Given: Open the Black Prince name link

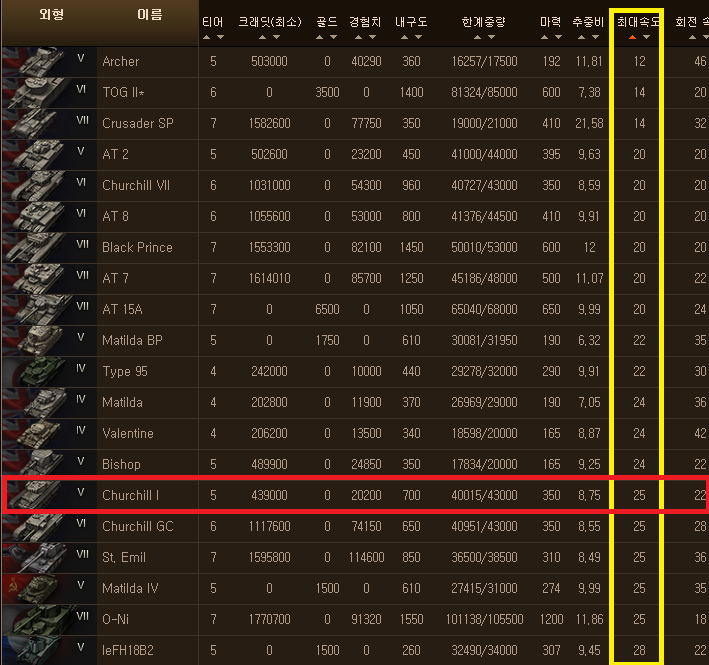Looking at the screenshot, I should [137, 247].
